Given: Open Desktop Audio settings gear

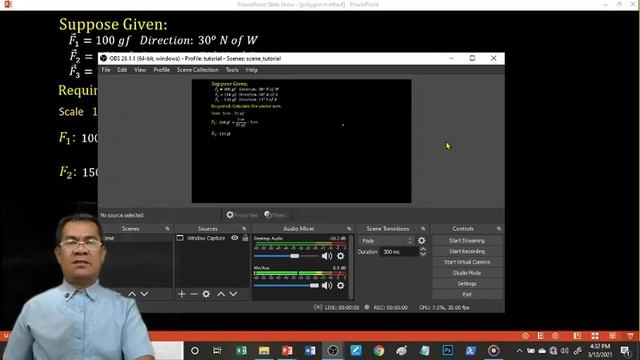Looking at the screenshot, I should pyautogui.click(x=340, y=256).
